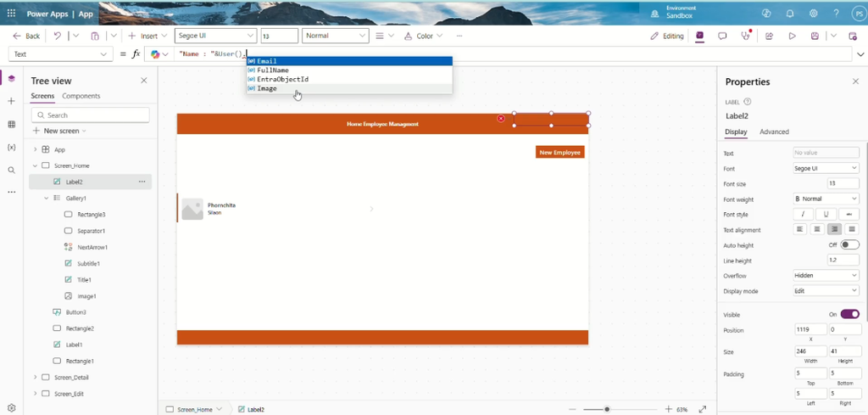
Task: Open the Settings gear in the header
Action: 813,14
